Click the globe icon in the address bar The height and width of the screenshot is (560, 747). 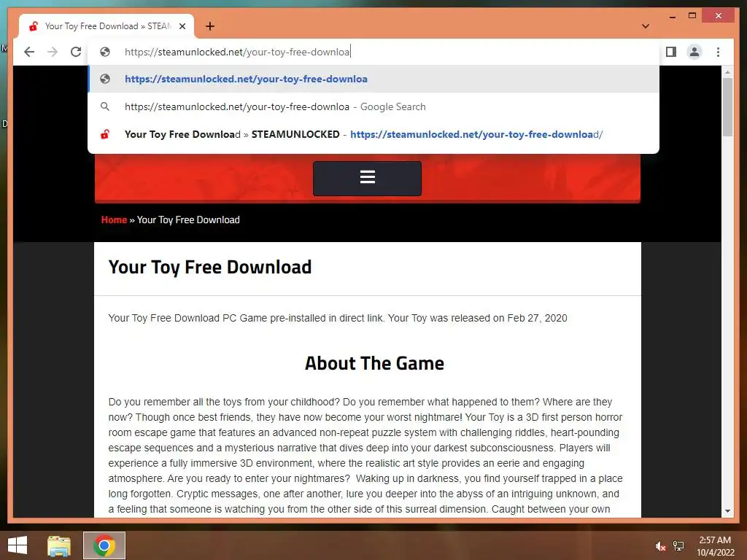click(x=105, y=52)
